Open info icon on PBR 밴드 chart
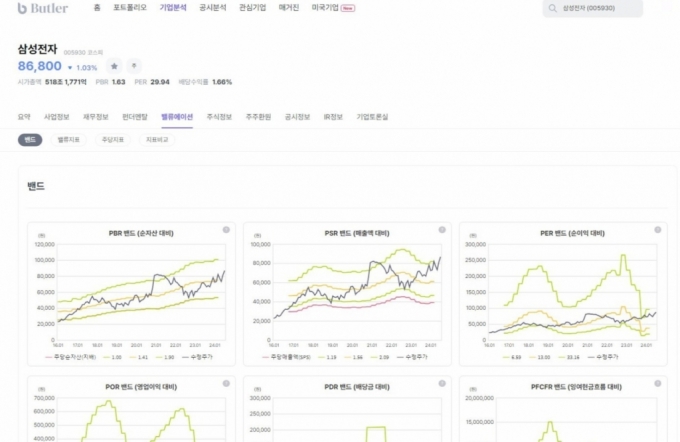This screenshot has width=680, height=442. [x=226, y=230]
